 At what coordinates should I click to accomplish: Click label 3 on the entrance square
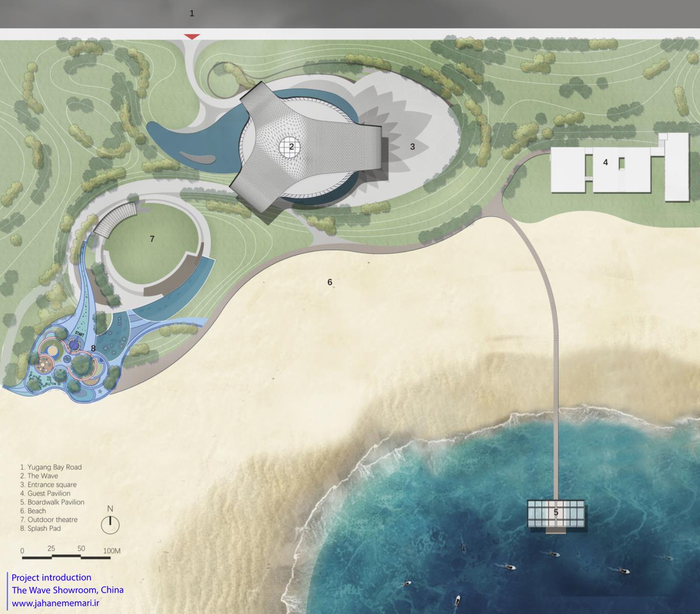(412, 147)
